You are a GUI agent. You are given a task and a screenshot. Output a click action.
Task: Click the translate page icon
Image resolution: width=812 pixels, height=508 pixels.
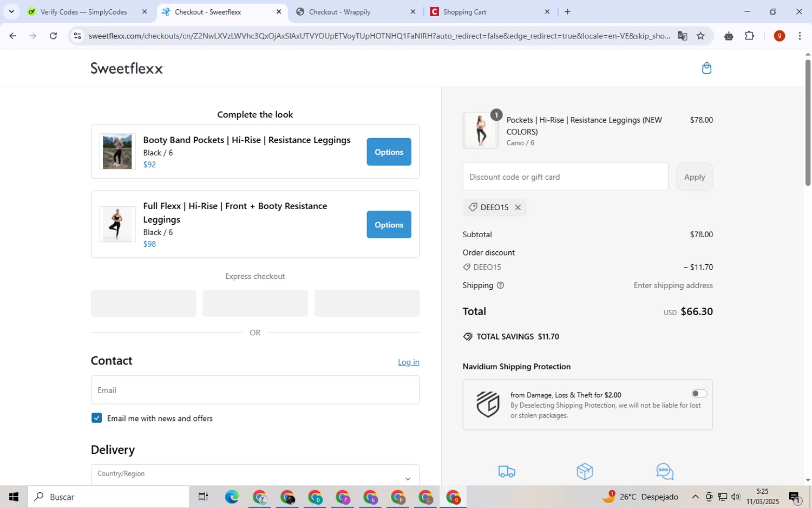[x=682, y=36]
